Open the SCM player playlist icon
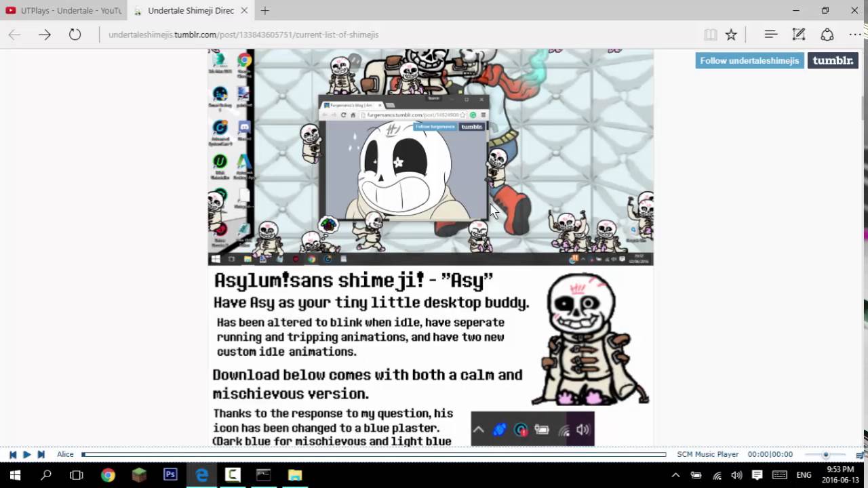The width and height of the screenshot is (868, 488). [860, 455]
